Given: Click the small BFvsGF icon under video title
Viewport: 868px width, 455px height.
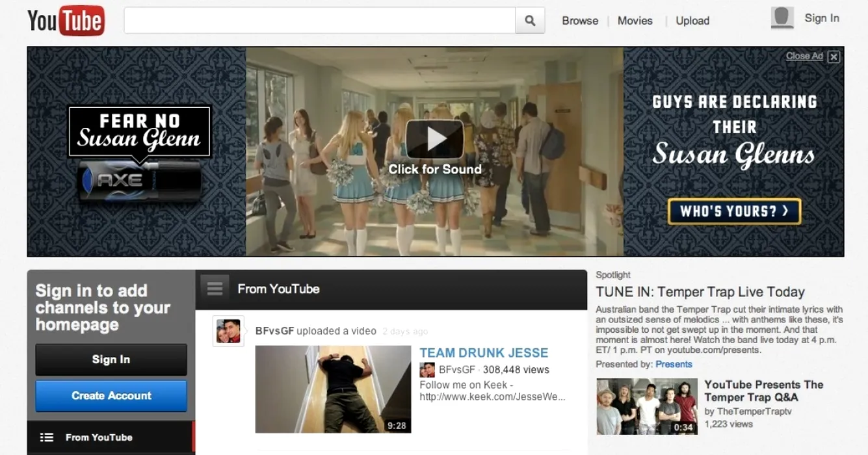Looking at the screenshot, I should (427, 370).
